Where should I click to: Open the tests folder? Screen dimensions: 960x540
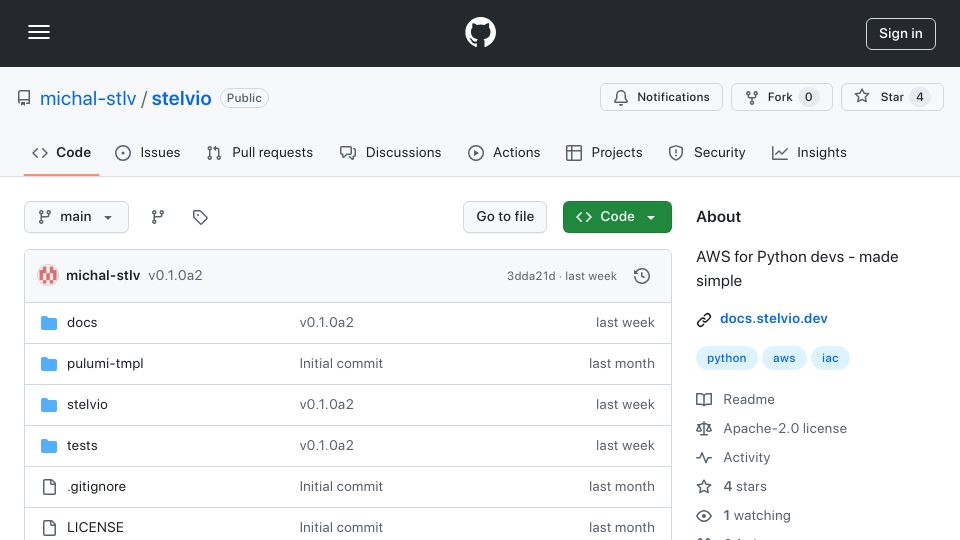tap(82, 446)
